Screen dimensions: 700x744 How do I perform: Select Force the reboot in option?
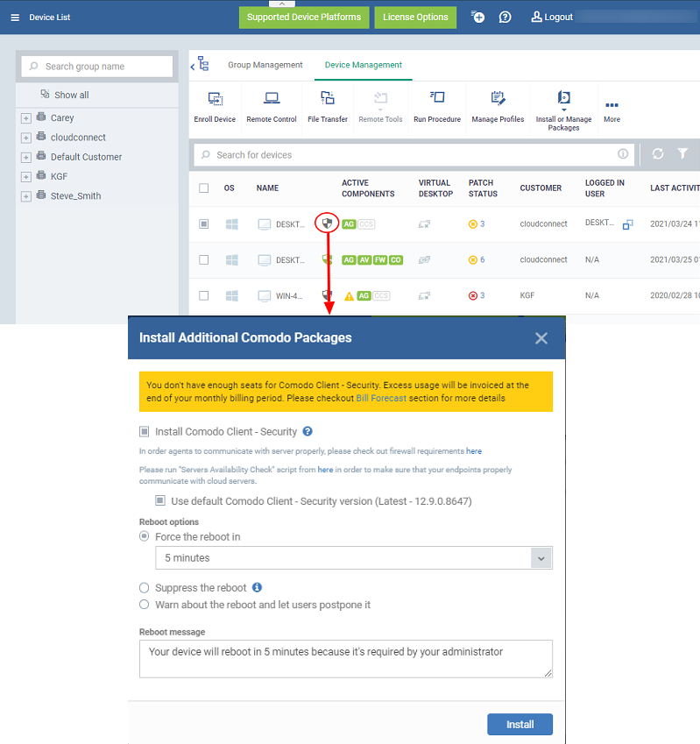pos(145,536)
